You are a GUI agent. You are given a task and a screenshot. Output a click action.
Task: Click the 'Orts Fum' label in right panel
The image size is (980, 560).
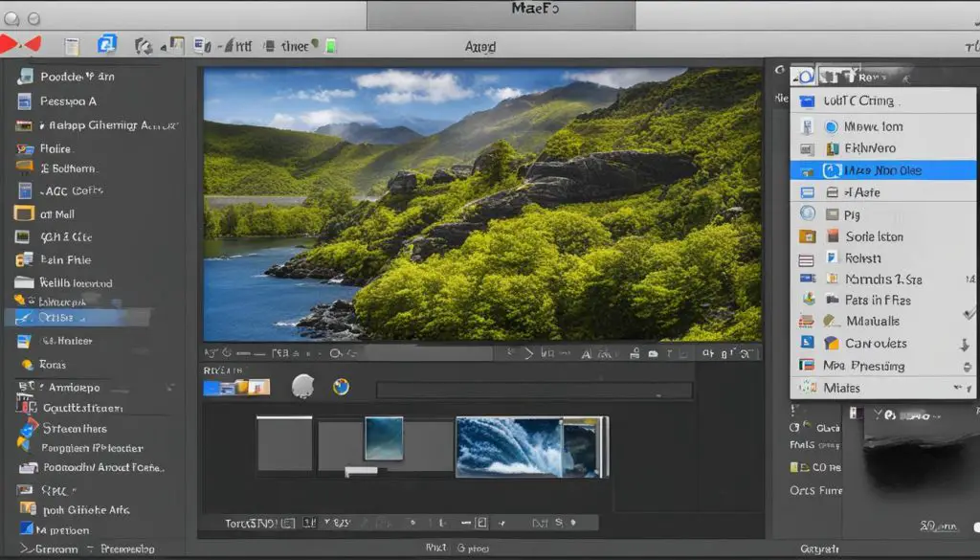point(815,491)
